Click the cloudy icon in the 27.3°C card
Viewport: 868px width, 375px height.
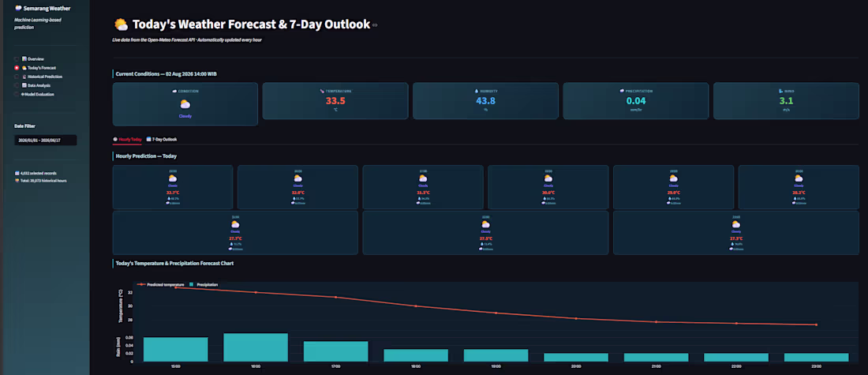pyautogui.click(x=735, y=224)
